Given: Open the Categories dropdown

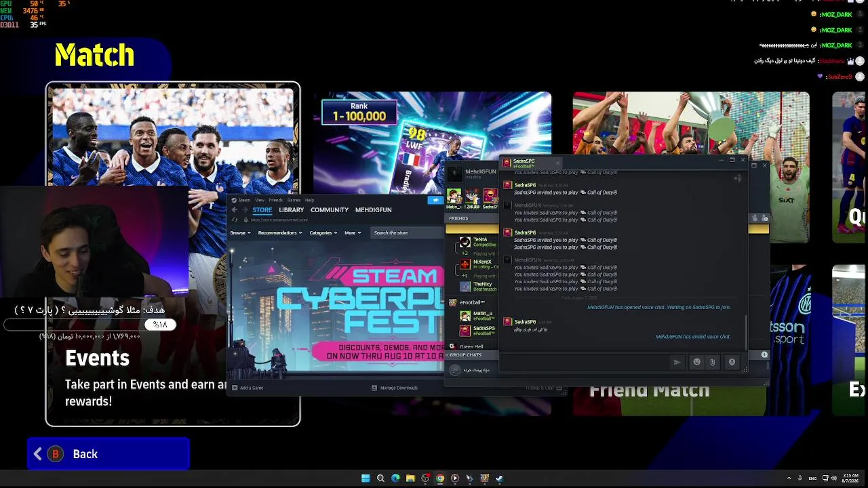Looking at the screenshot, I should click(x=323, y=232).
